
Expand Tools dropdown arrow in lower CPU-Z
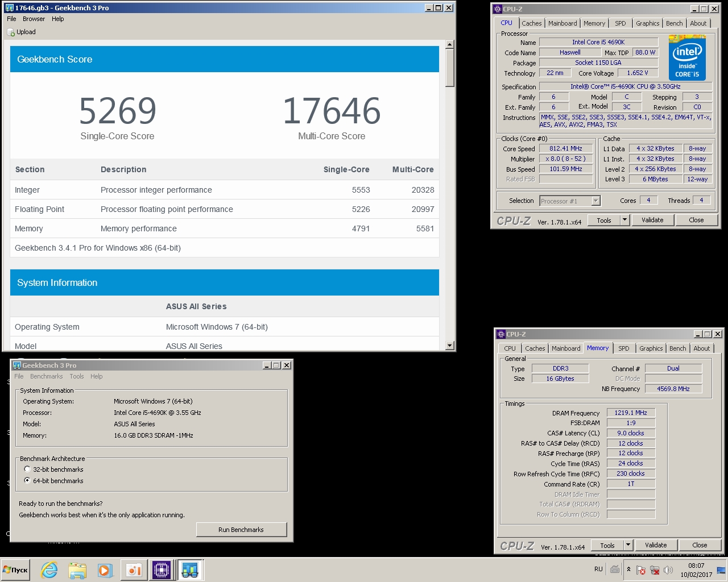coord(628,545)
